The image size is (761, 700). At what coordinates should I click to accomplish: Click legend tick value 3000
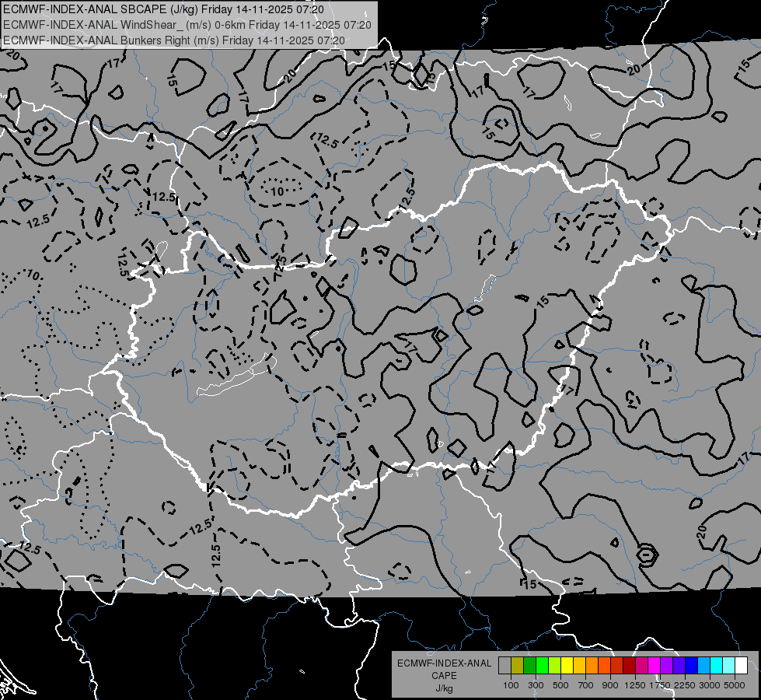[x=709, y=685]
